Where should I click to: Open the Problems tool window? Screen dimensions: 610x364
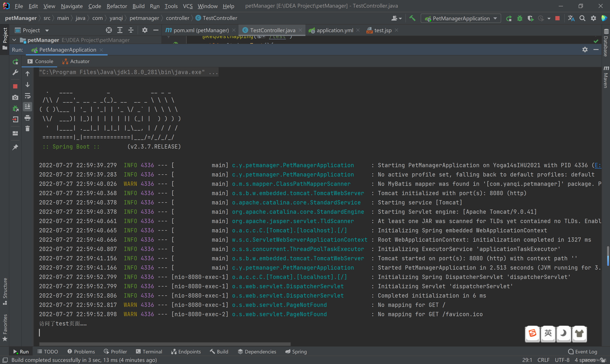pyautogui.click(x=81, y=352)
